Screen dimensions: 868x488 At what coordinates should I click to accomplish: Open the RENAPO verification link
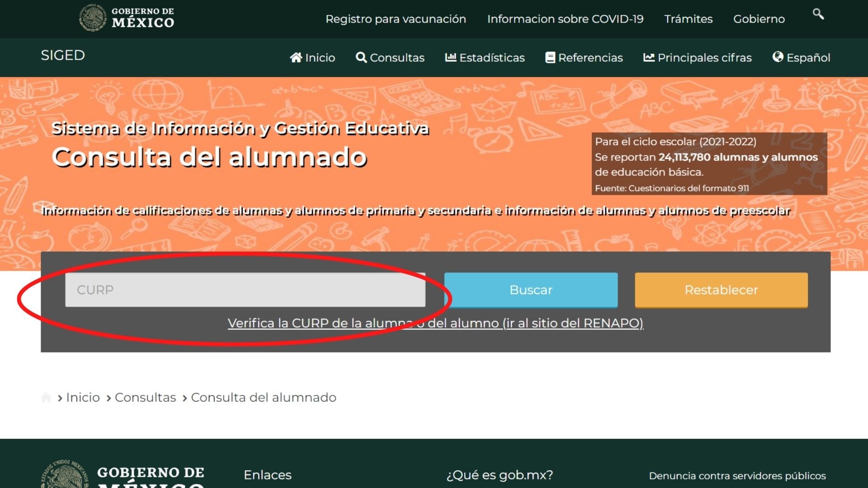[435, 323]
